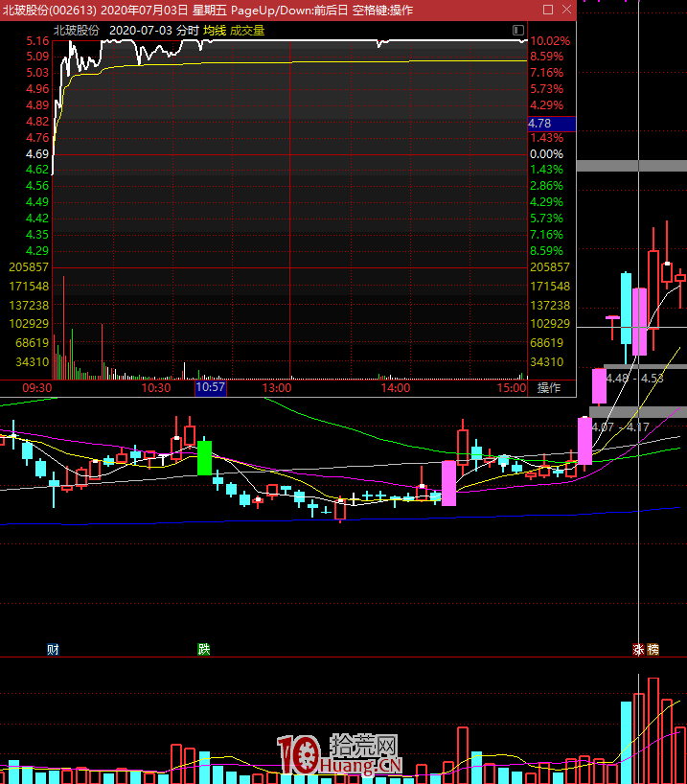Click the 榜 marker on the right
The height and width of the screenshot is (784, 687).
coord(653,649)
